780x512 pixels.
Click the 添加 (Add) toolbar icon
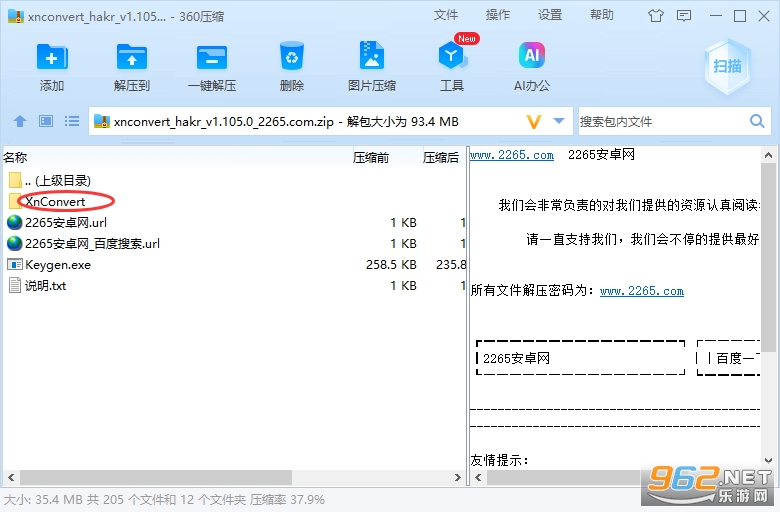(52, 58)
